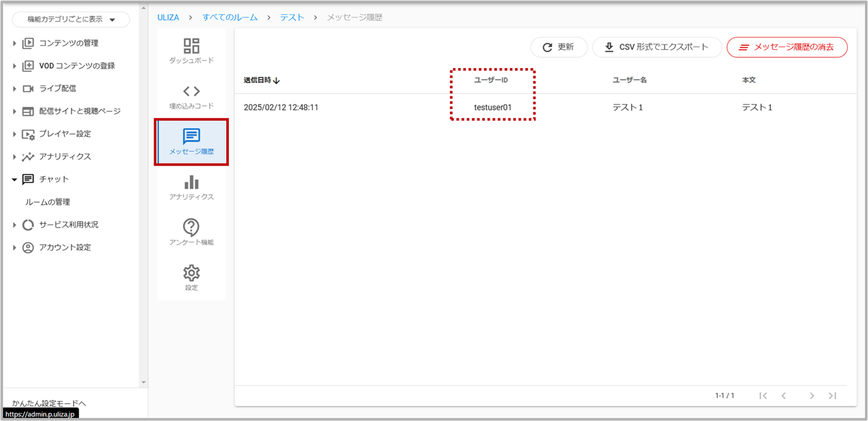868x421 pixels.
Task: Click the ライブ配信 camera icon
Action: pos(28,88)
